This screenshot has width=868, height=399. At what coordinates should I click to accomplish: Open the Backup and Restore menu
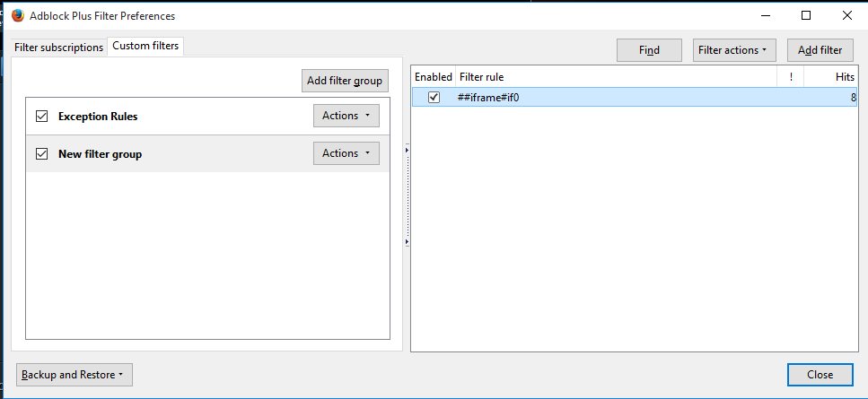(75, 375)
